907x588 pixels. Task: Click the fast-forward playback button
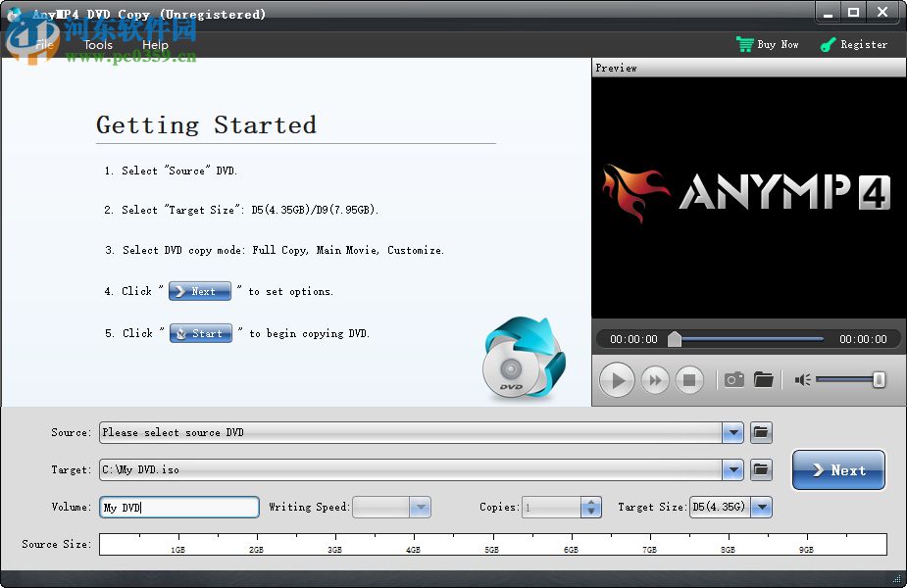pos(655,379)
